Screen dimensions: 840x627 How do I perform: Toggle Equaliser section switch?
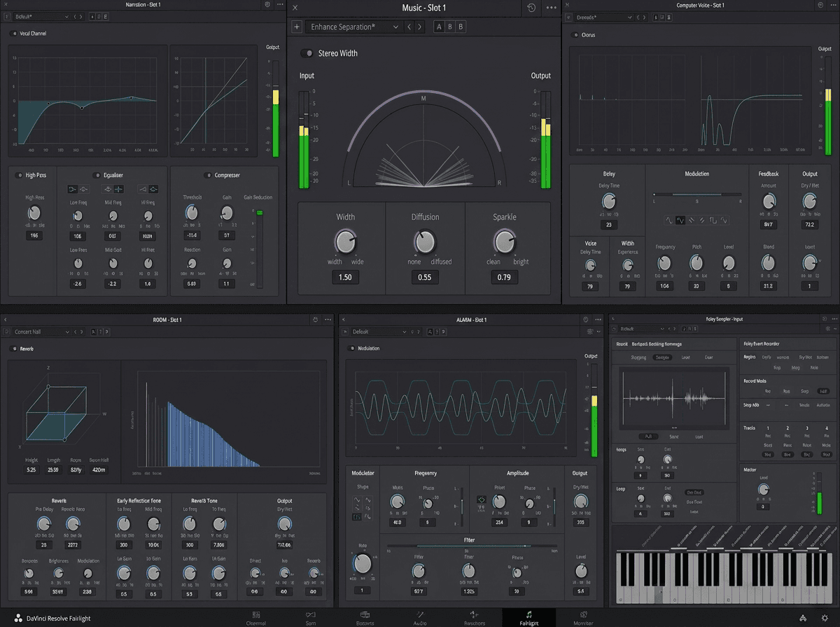(97, 175)
